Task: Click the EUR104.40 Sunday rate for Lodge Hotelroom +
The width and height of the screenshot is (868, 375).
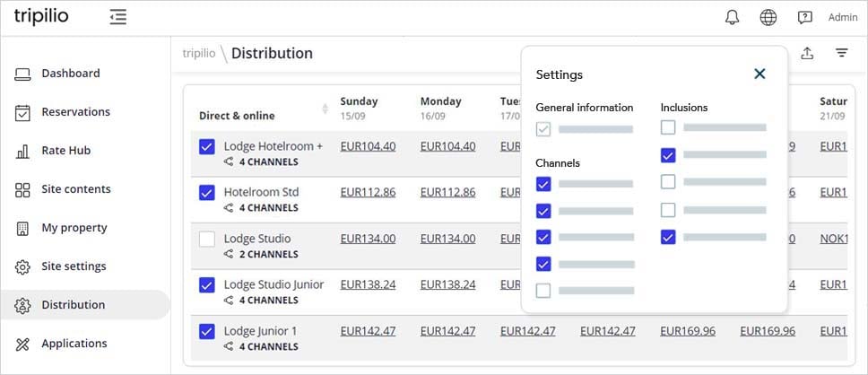Action: tap(368, 146)
